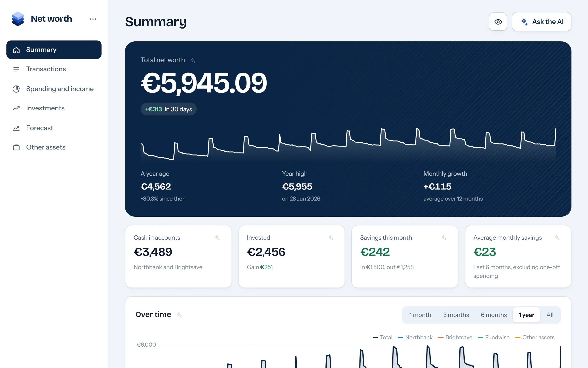The width and height of the screenshot is (588, 368).
Task: Click the €5,945.09 total net worth value
Action: pyautogui.click(x=204, y=83)
